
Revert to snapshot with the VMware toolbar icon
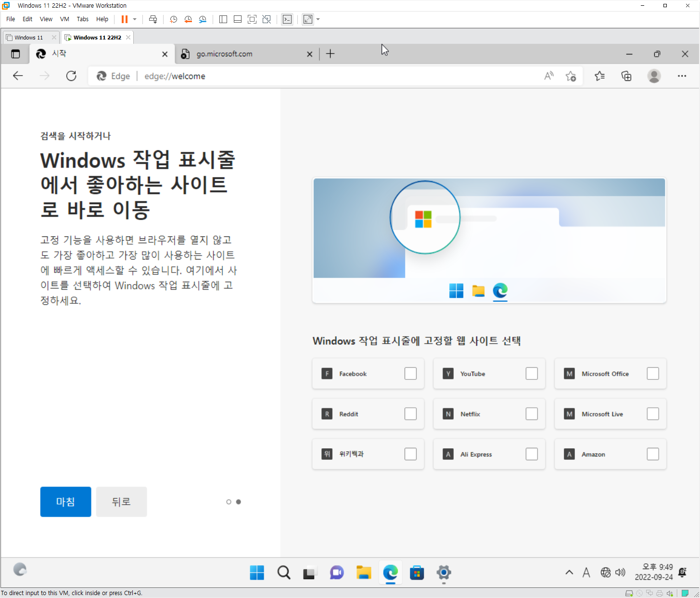188,19
